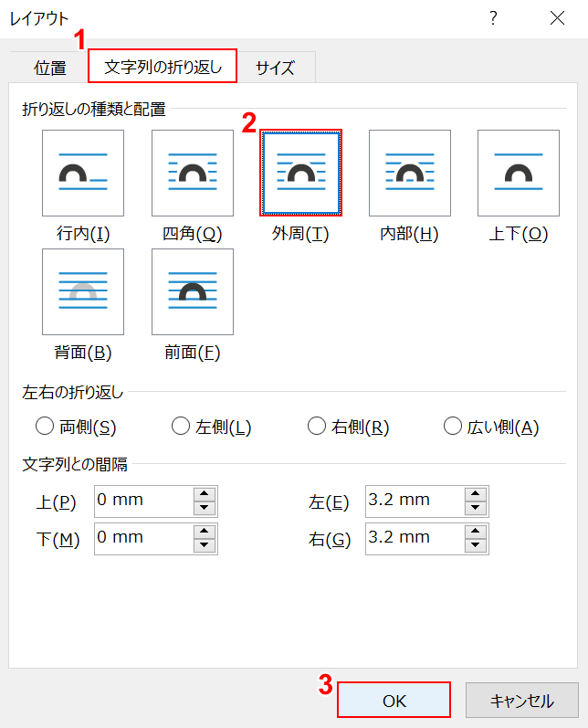Click the 右 spacing input field
The width and height of the screenshot is (588, 728).
click(x=413, y=538)
